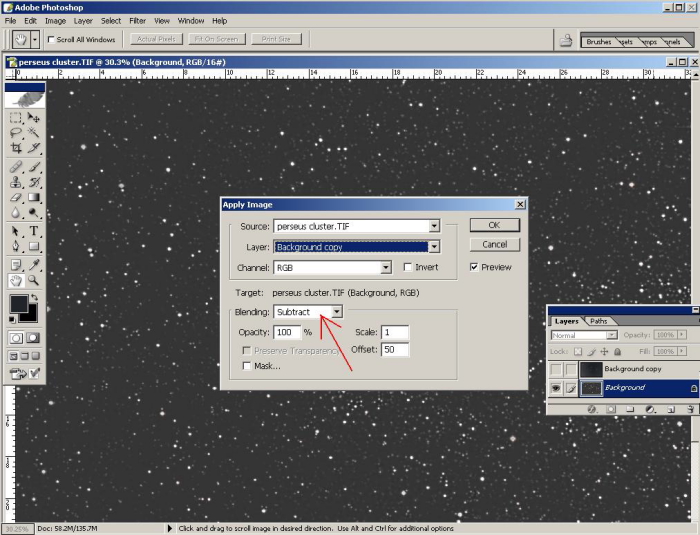The width and height of the screenshot is (700, 535).
Task: Select the Eyedropper tool
Action: (34, 264)
